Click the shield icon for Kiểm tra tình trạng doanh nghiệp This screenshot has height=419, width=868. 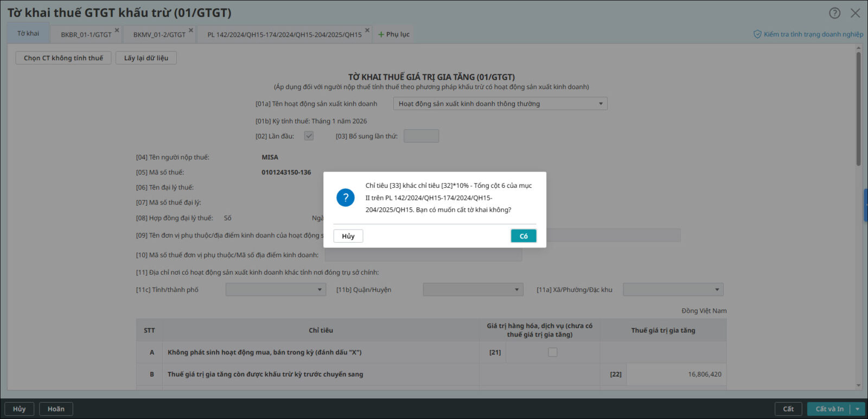pos(757,34)
